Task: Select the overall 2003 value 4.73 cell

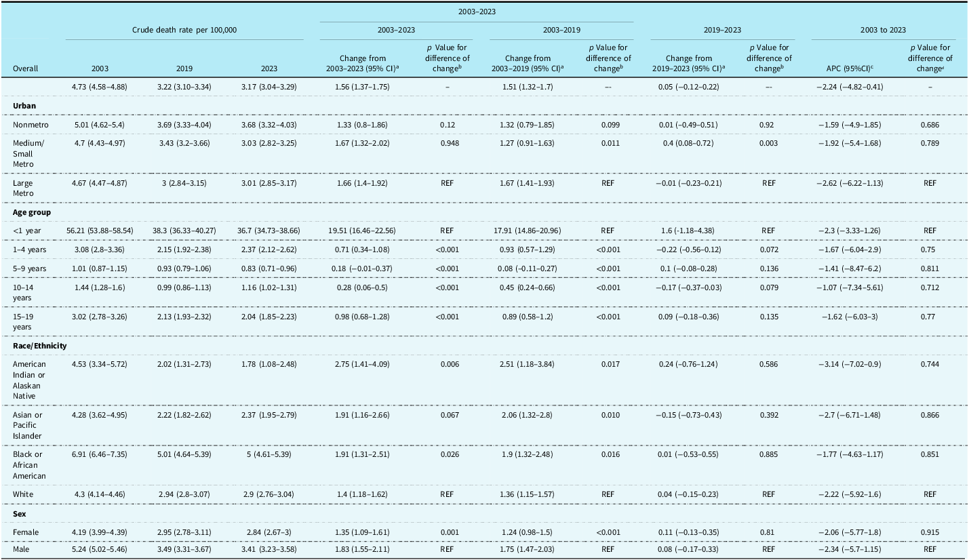Action: pyautogui.click(x=99, y=87)
